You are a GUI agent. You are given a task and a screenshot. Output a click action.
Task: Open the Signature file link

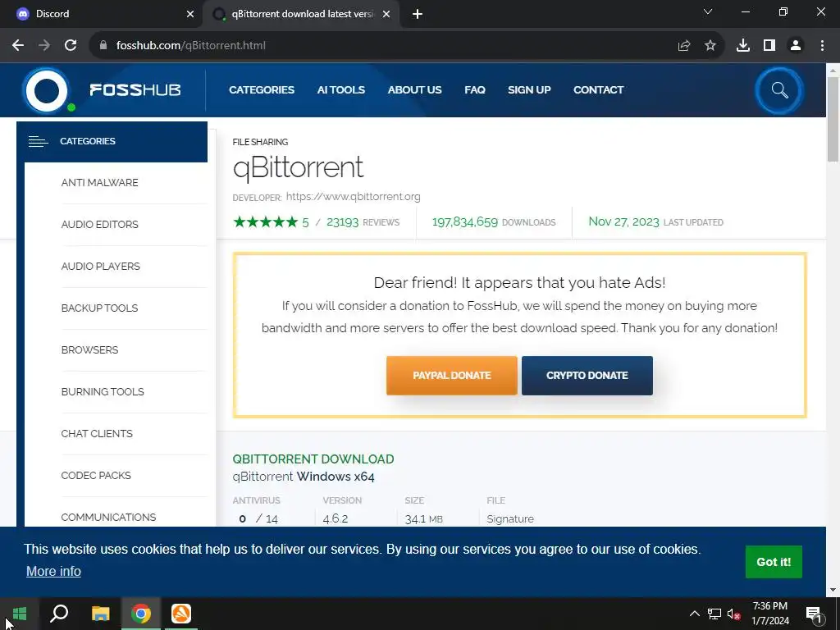[510, 519]
